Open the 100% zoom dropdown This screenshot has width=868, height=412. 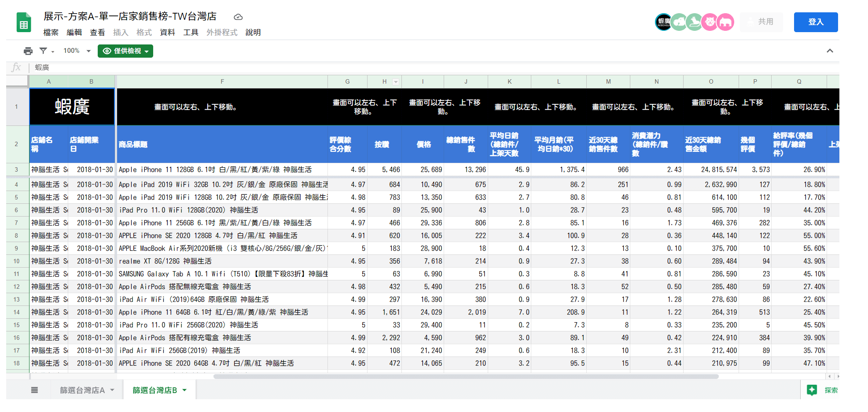[x=77, y=51]
